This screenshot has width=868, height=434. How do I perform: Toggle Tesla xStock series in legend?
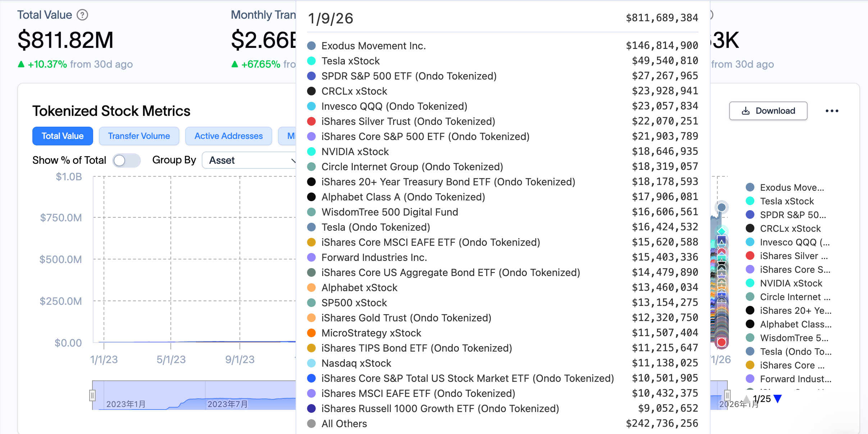click(x=787, y=201)
